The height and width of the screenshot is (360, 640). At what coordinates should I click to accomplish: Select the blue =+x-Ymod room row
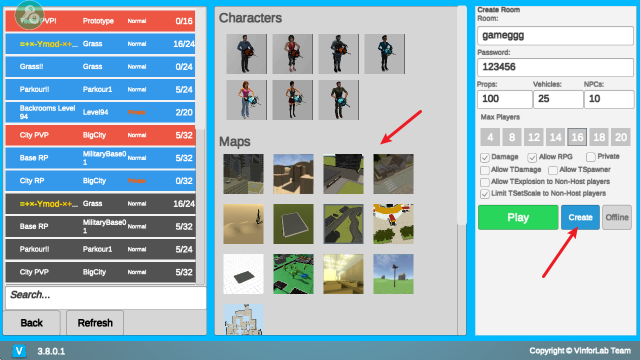coord(100,44)
